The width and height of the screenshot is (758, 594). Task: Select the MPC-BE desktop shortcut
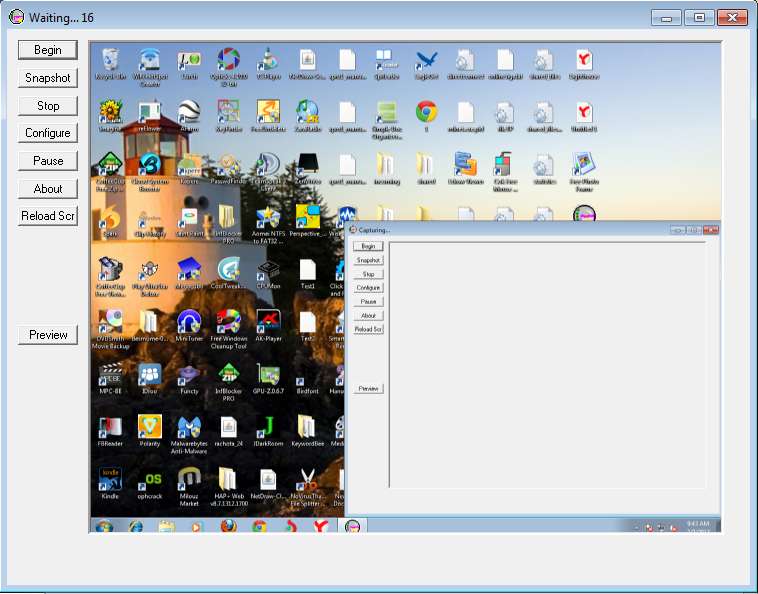point(110,374)
